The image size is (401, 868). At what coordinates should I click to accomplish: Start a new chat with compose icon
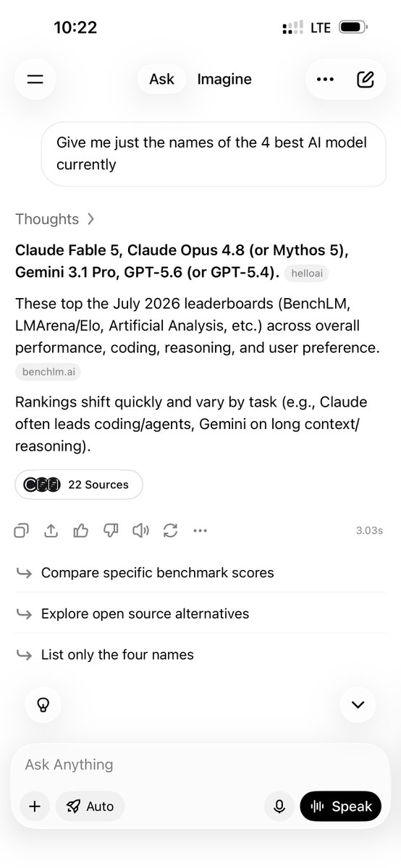click(x=366, y=80)
